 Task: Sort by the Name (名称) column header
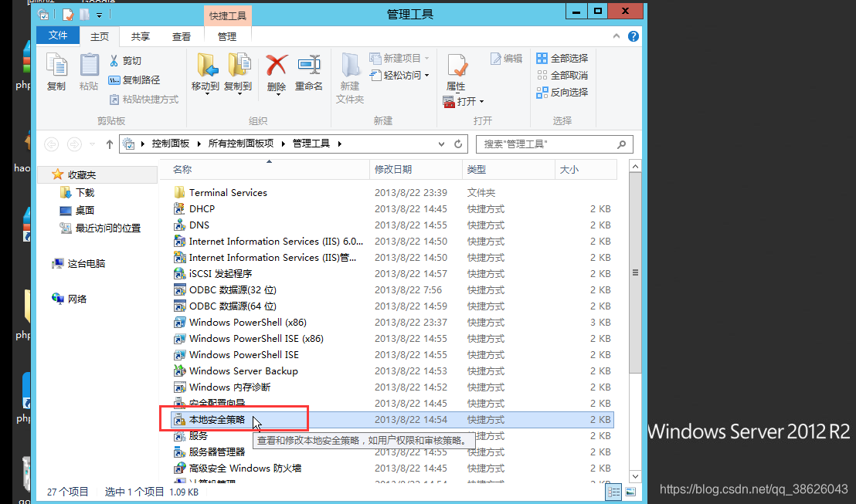(264, 170)
